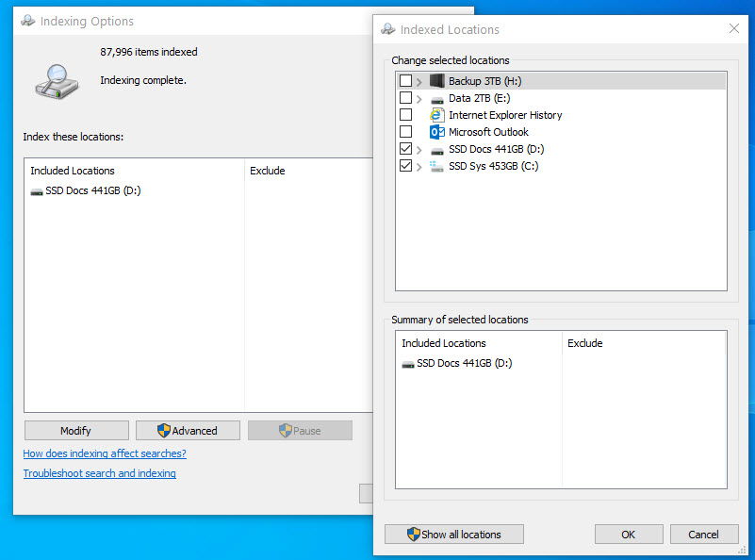Click 'Exclude' header in summary pane
Viewport: 755px width, 560px height.
(x=585, y=343)
